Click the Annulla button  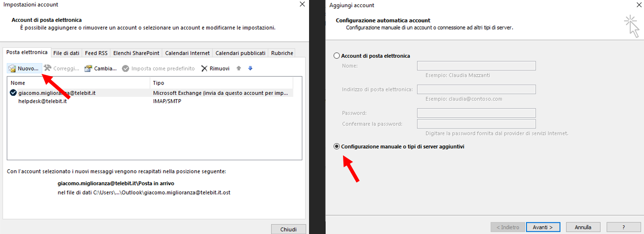coord(583,227)
